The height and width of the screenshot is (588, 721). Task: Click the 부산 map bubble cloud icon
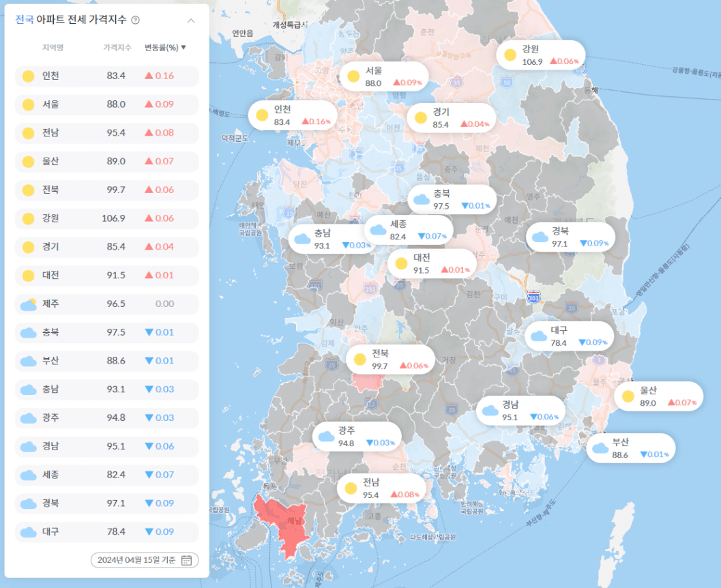click(x=600, y=448)
